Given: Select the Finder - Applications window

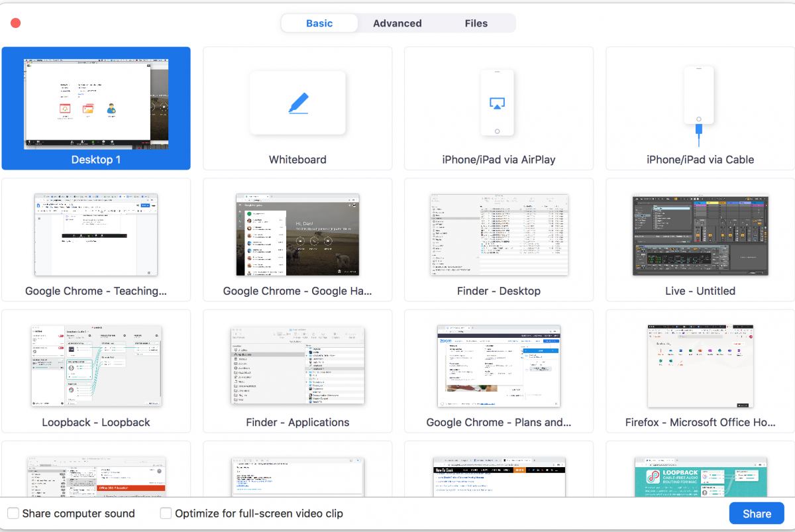Looking at the screenshot, I should [297, 371].
